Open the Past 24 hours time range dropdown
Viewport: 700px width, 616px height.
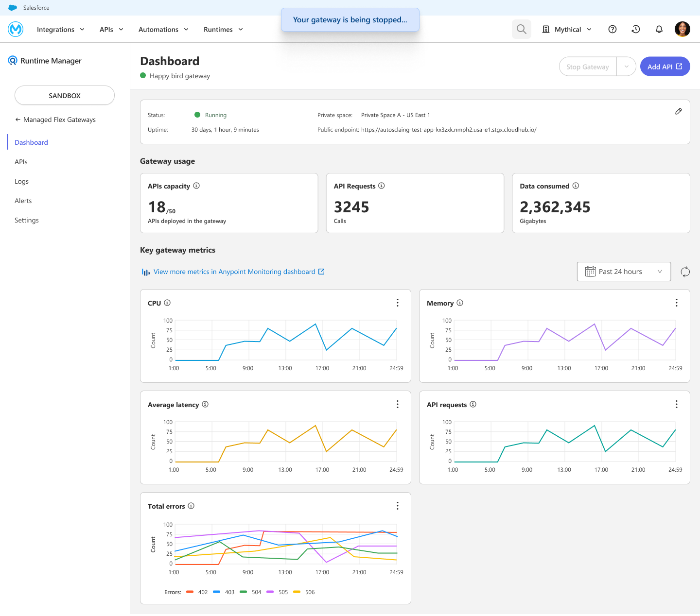624,272
